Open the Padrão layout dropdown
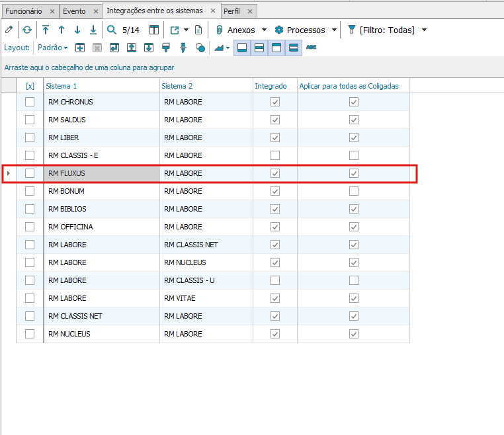The width and height of the screenshot is (504, 435). (52, 48)
